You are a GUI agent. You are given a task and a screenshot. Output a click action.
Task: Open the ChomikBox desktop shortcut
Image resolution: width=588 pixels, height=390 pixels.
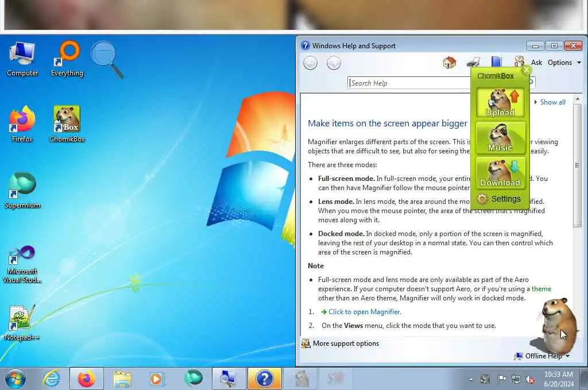tap(67, 124)
